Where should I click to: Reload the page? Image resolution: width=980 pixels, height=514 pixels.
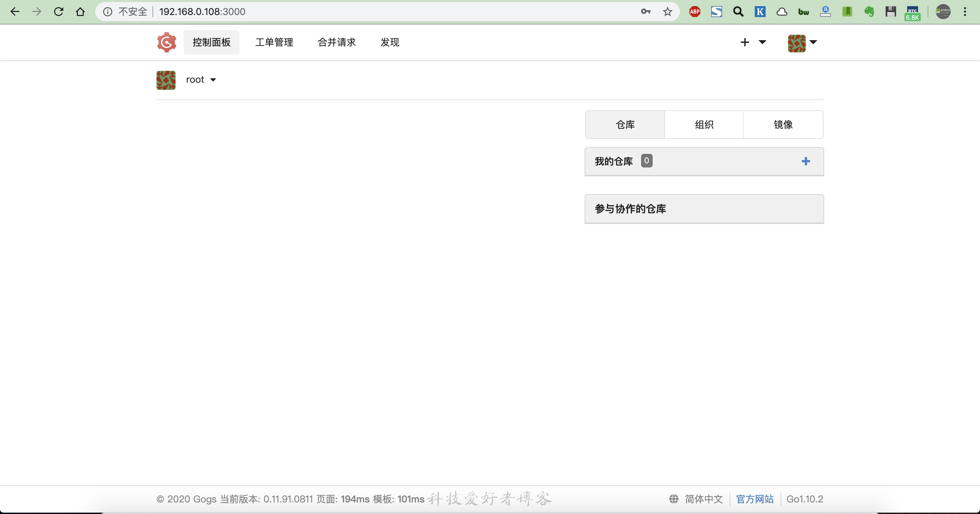[58, 12]
